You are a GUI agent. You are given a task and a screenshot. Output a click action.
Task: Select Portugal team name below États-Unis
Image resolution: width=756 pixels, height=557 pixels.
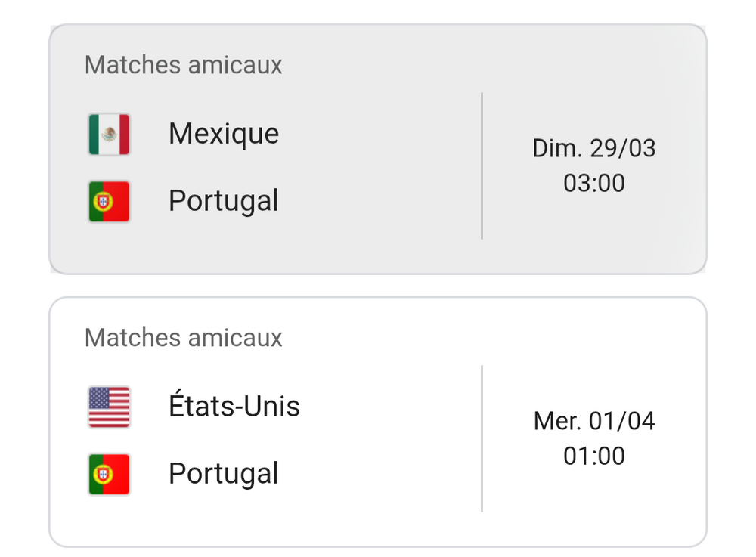[x=224, y=474]
